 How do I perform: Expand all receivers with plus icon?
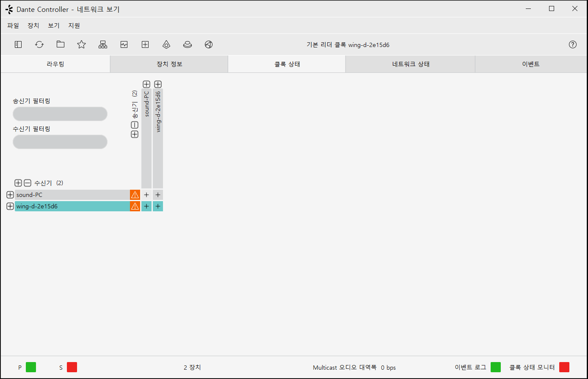[x=18, y=183]
